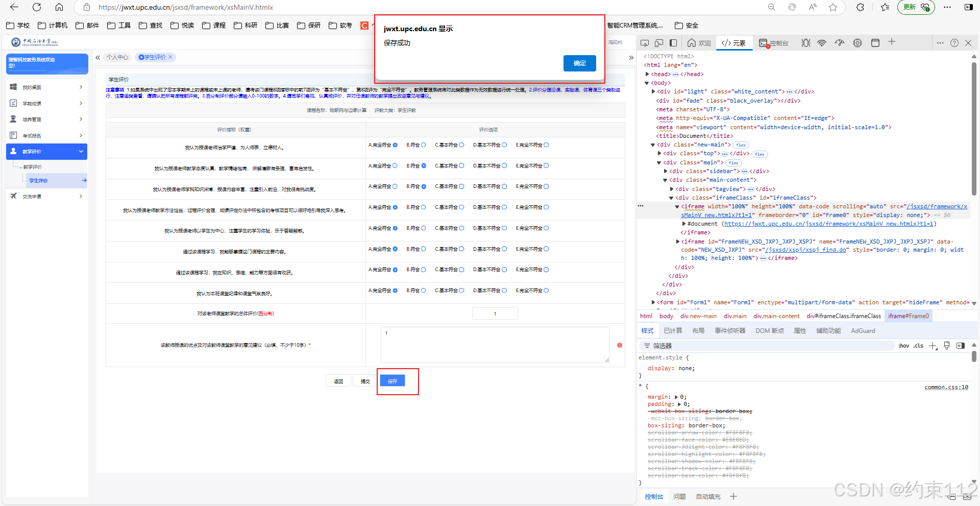Select B符合 for 教学态度认真 question
980x506 pixels.
(424, 166)
